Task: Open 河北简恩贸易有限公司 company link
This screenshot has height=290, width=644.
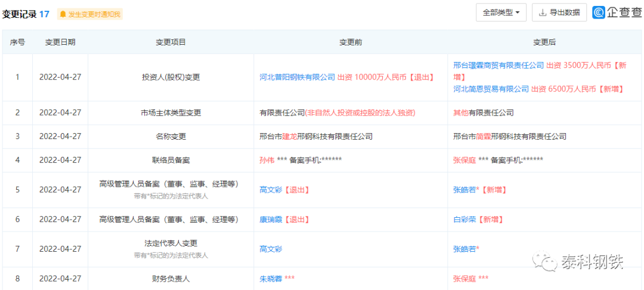Action: 491,88
